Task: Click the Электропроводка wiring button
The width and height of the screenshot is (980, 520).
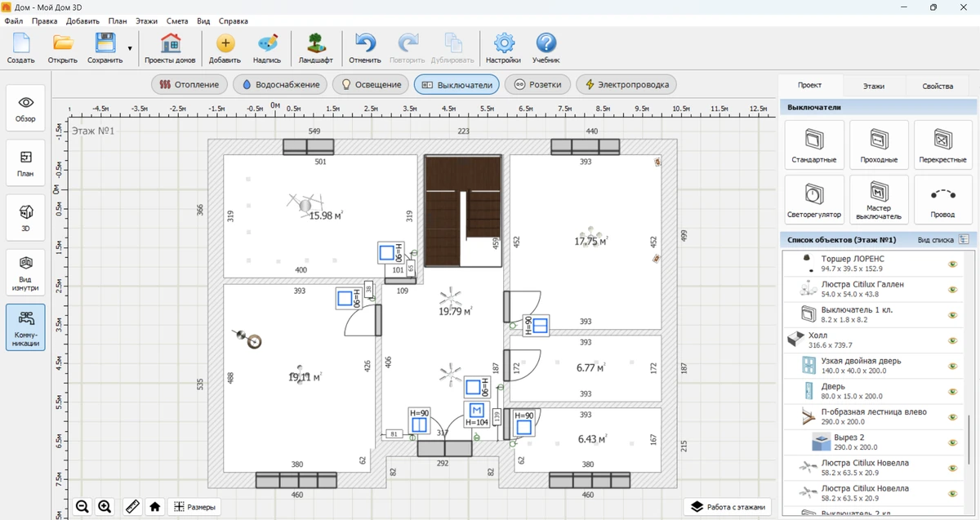Action: (626, 84)
